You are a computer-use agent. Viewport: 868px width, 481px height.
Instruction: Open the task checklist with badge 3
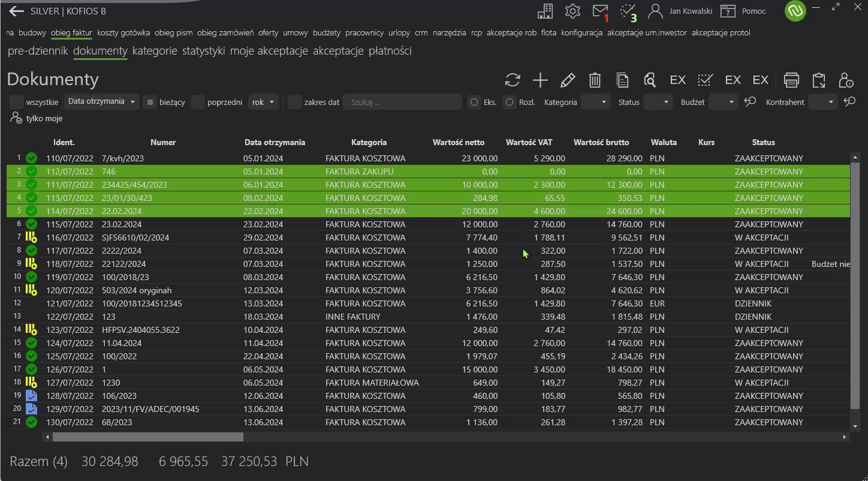coord(628,11)
